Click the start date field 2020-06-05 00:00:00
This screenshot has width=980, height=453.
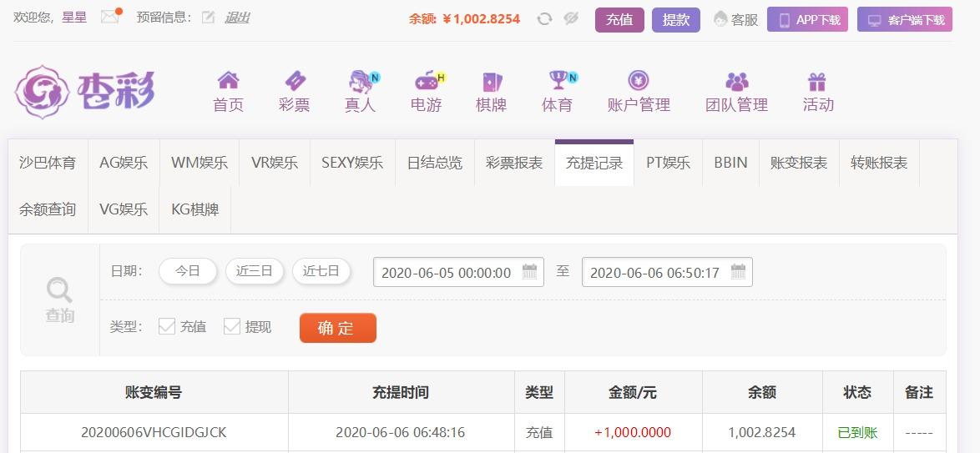coord(458,273)
